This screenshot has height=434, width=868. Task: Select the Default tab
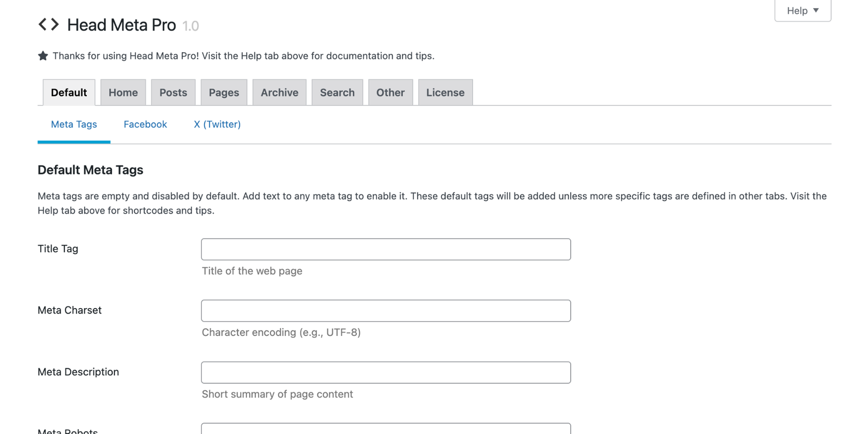(x=69, y=92)
